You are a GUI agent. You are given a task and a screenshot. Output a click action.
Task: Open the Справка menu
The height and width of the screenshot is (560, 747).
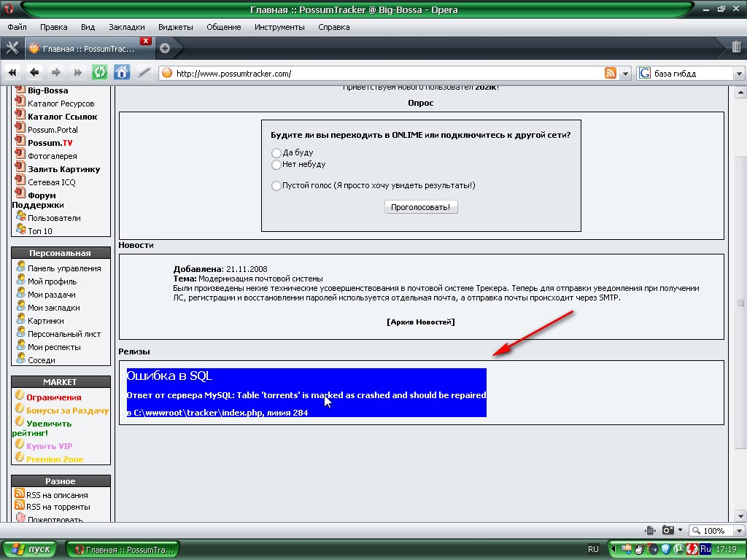point(334,27)
